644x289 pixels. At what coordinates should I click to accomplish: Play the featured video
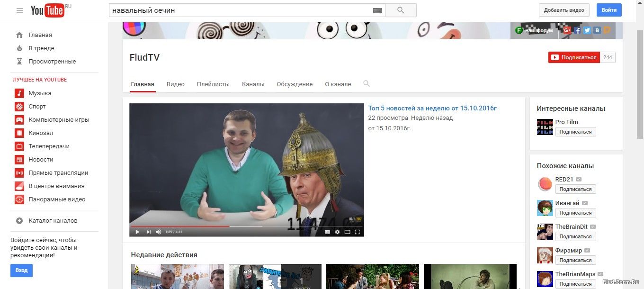[x=138, y=232]
